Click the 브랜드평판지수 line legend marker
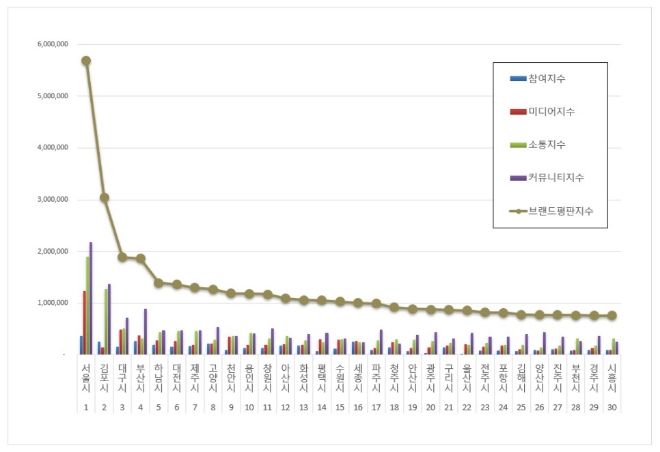Image resolution: width=660 pixels, height=452 pixels. tap(517, 211)
